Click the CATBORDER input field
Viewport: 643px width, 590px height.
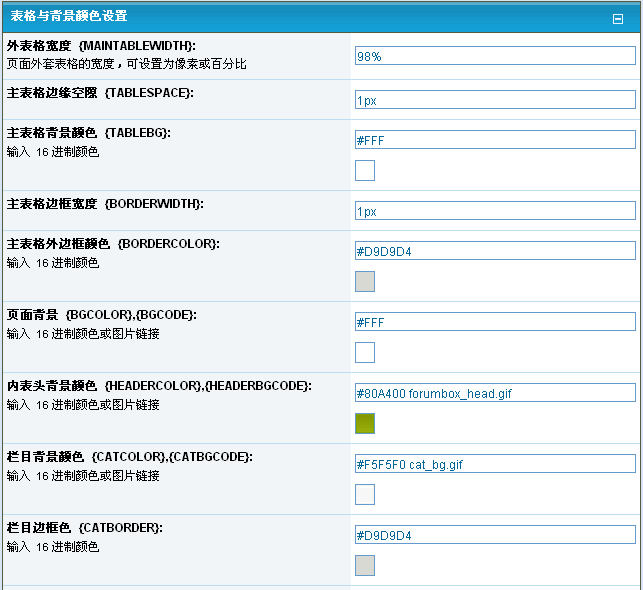[x=495, y=535]
